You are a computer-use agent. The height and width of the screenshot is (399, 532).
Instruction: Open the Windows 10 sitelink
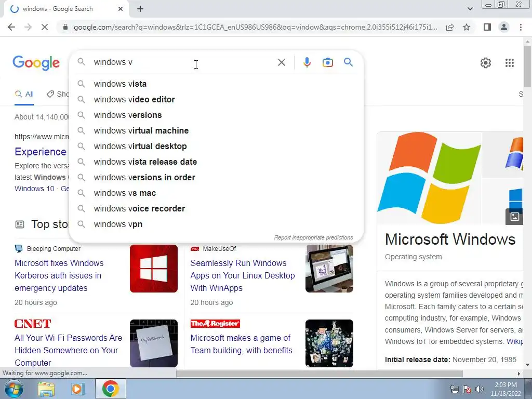[x=34, y=189]
